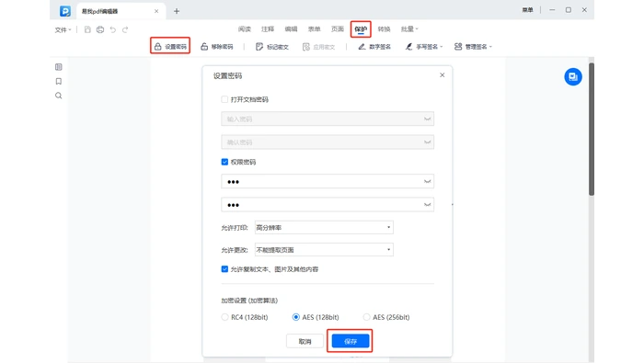The image size is (644, 363).
Task: Toggle visibility on 输入密码 field
Action: [427, 119]
